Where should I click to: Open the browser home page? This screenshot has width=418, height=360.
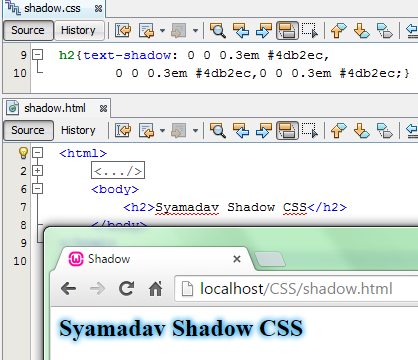[x=156, y=289]
